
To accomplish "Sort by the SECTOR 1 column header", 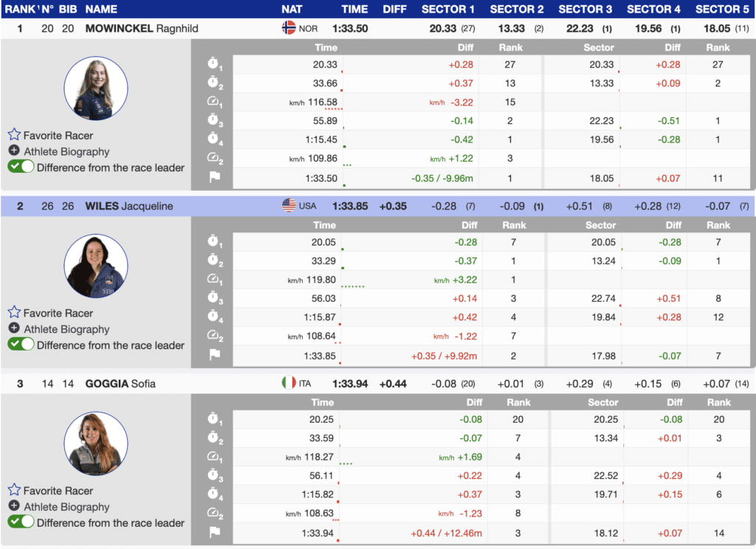I will point(447,9).
